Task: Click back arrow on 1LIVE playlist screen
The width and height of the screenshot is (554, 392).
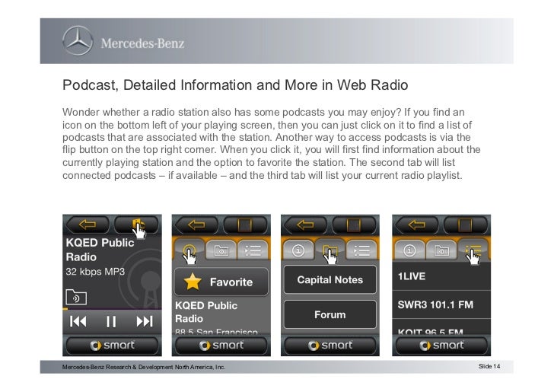Action: tap(417, 225)
